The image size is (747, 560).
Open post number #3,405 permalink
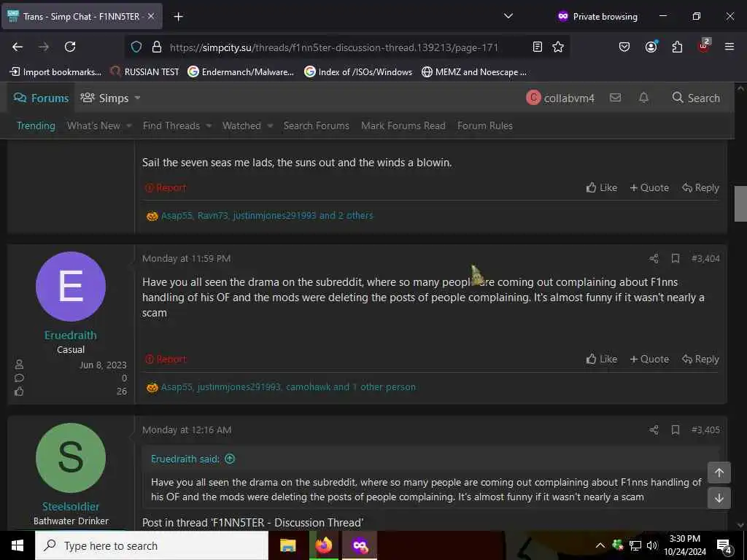tap(705, 430)
